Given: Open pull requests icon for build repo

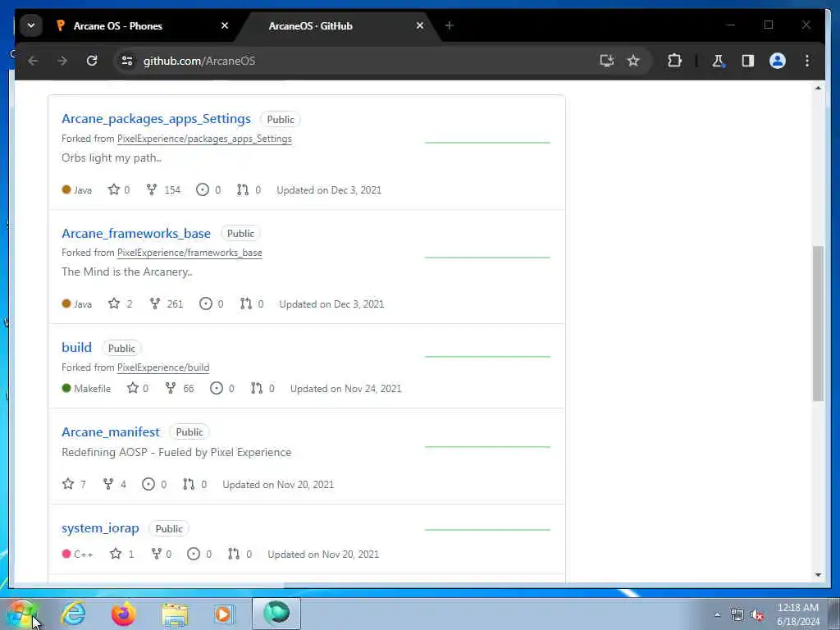Looking at the screenshot, I should (257, 388).
